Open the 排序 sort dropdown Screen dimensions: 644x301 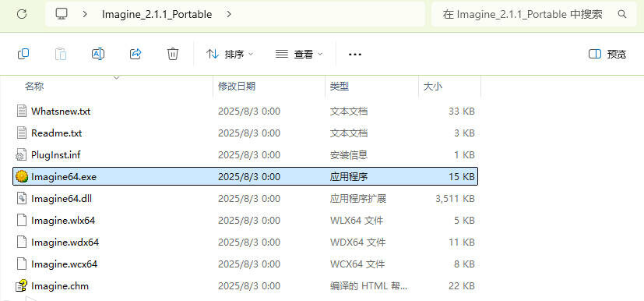tap(230, 54)
